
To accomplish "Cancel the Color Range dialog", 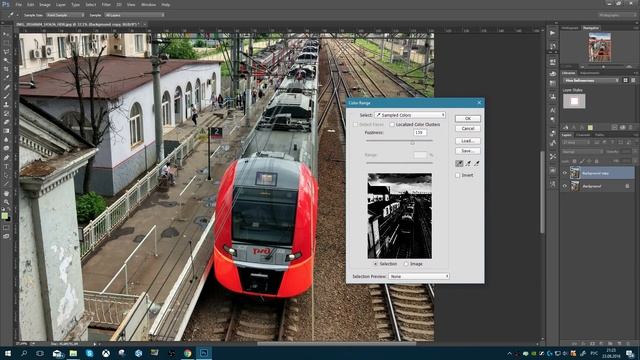I will coord(468,129).
